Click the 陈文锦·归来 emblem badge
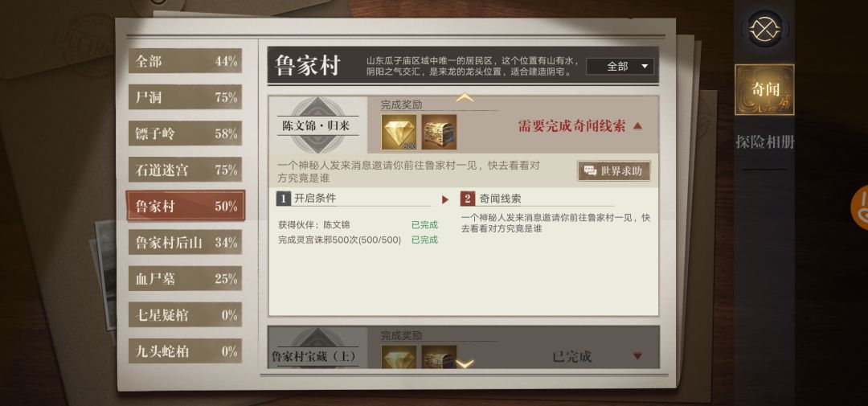Image resolution: width=868 pixels, height=406 pixels. (317, 125)
